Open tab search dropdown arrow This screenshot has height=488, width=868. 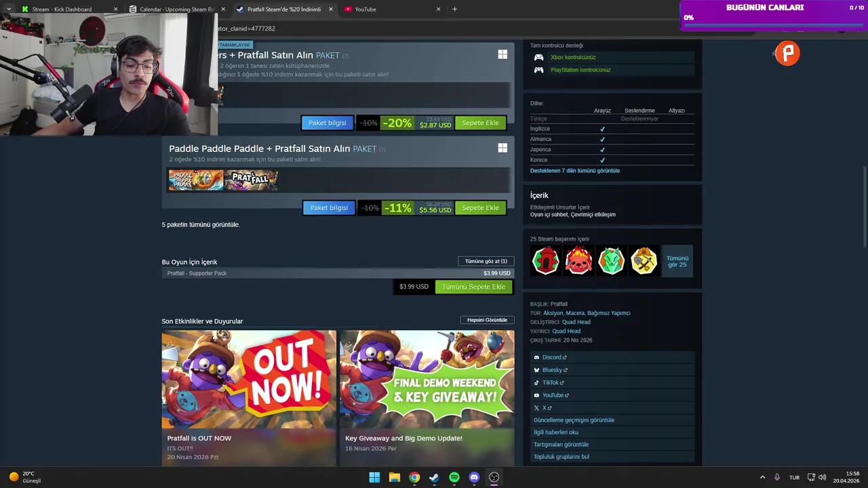tap(8, 9)
